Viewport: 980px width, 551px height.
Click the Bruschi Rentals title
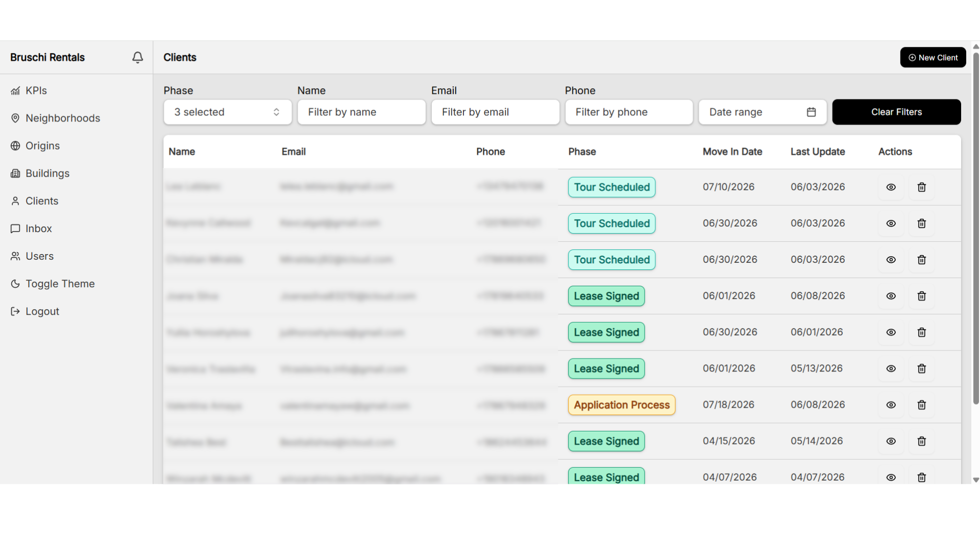tap(47, 58)
